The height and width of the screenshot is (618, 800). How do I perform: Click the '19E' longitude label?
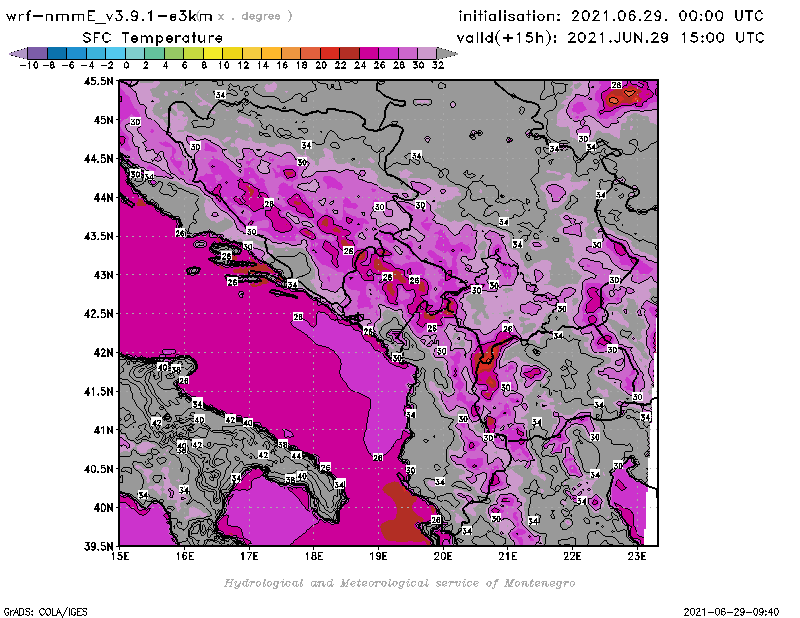(378, 556)
